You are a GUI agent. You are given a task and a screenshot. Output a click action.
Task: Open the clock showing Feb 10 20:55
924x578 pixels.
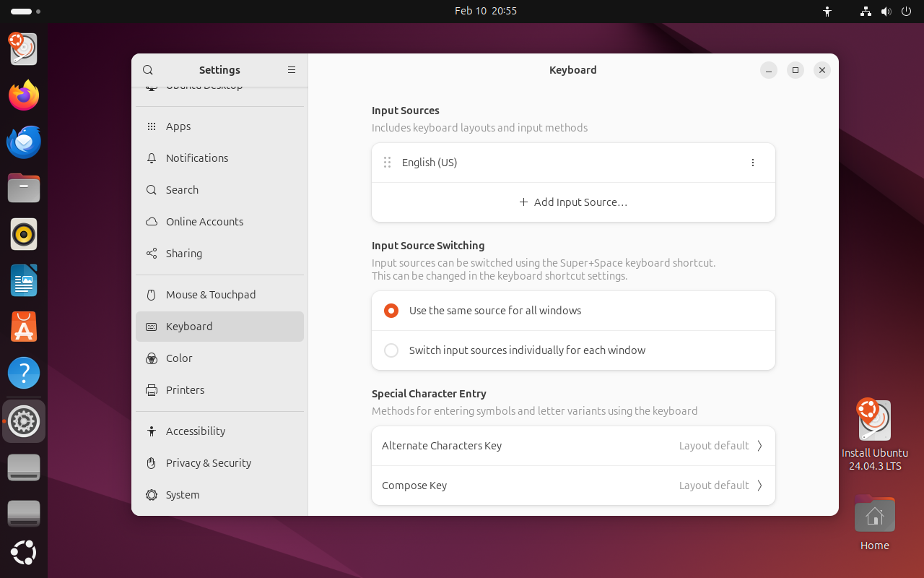[485, 11]
